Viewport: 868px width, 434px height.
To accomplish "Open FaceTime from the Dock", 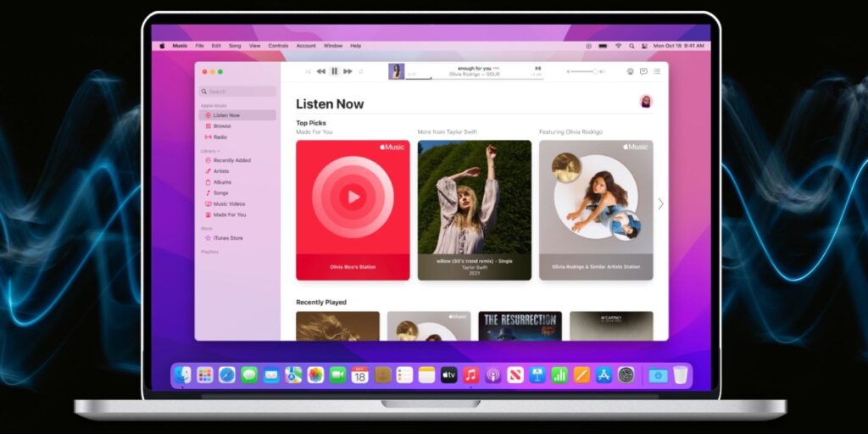I will 337,375.
